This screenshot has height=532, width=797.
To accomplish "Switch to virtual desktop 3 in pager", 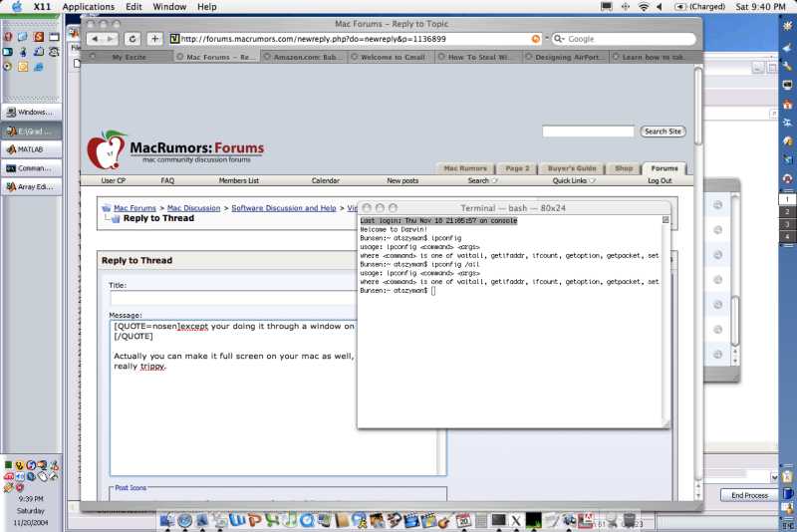I will [787, 224].
